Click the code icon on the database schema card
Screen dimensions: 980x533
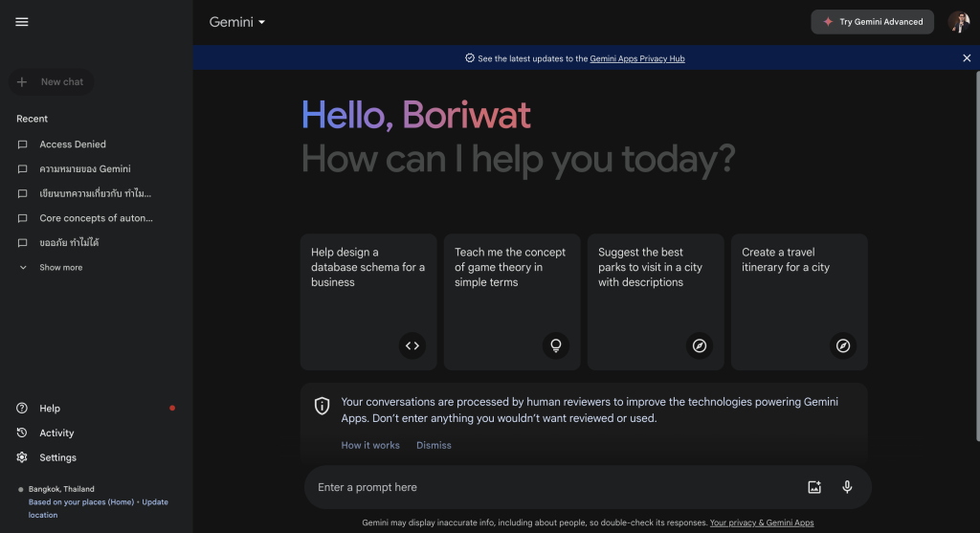click(x=412, y=345)
